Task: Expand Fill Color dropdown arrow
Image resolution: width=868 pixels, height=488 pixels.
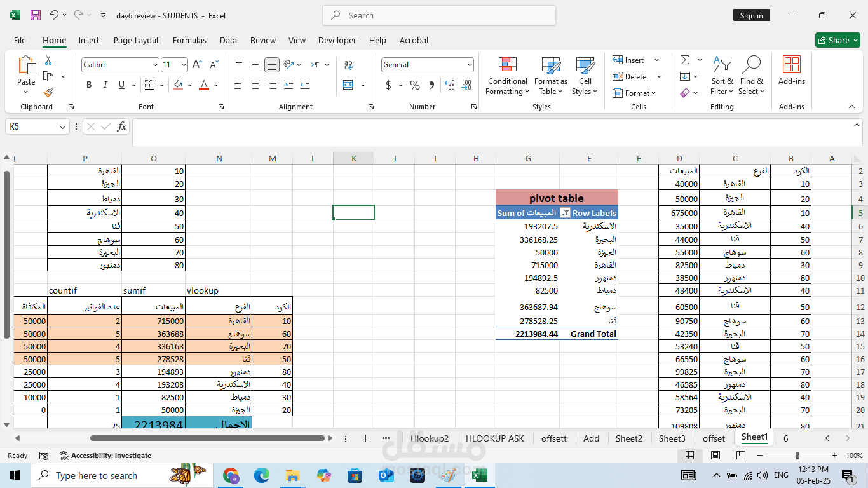Action: [x=190, y=85]
